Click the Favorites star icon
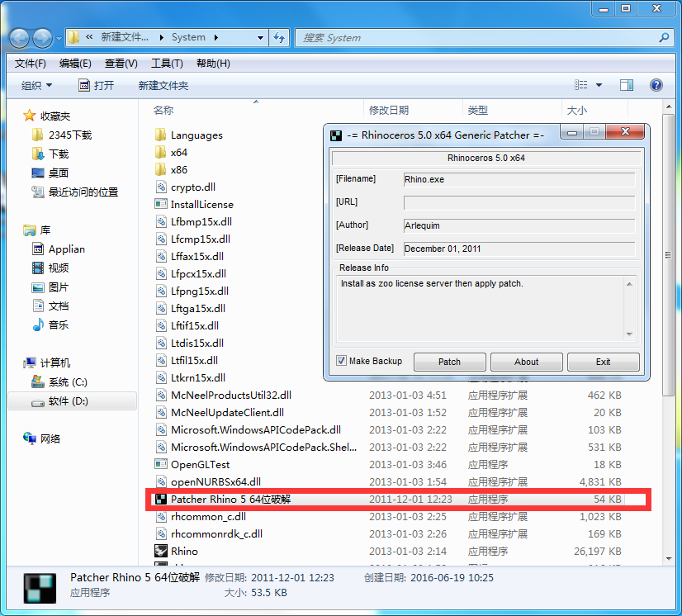This screenshot has height=616, width=682. point(29,116)
